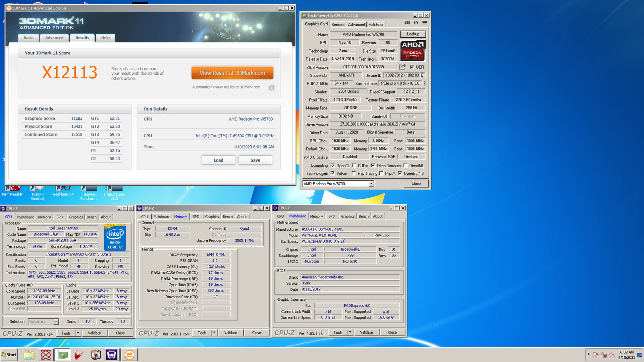Image resolution: width=644 pixels, height=362 pixels.
Task: Toggle the Ray Tracing checkbox
Action: tap(354, 173)
